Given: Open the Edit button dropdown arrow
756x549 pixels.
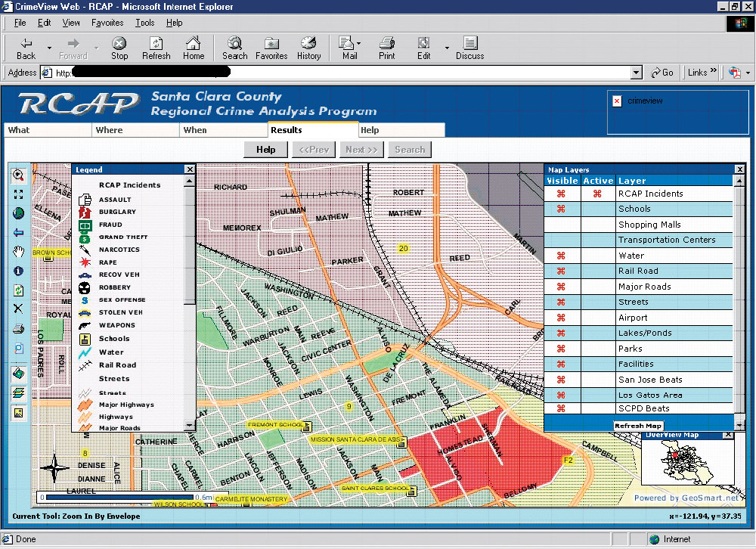Looking at the screenshot, I should pos(447,48).
